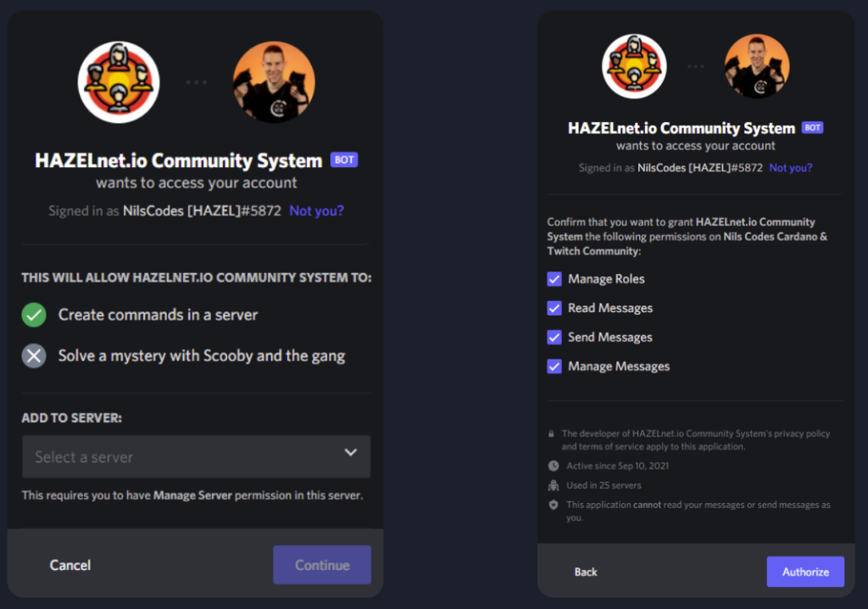
Task: Click Not you? link in left dialog
Action: click(317, 210)
